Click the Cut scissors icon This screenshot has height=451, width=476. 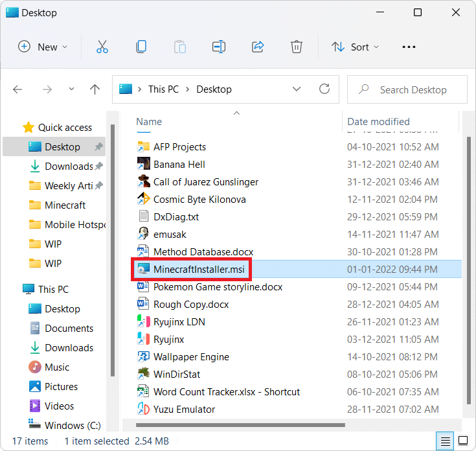coord(102,47)
